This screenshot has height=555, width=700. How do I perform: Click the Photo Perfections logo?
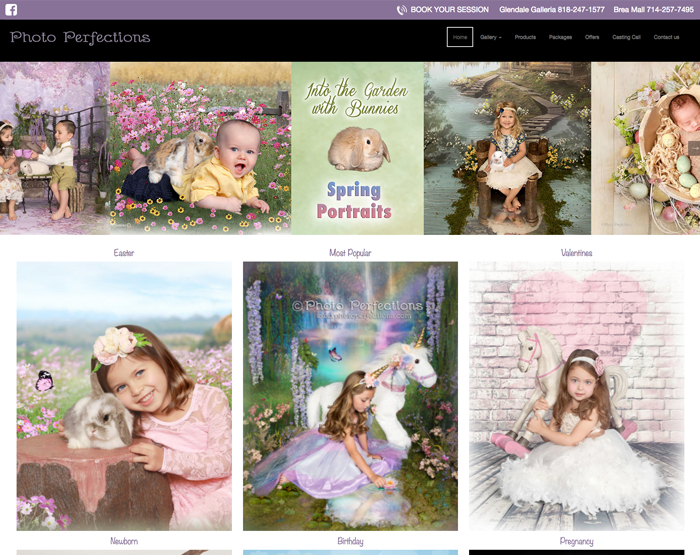coord(80,38)
